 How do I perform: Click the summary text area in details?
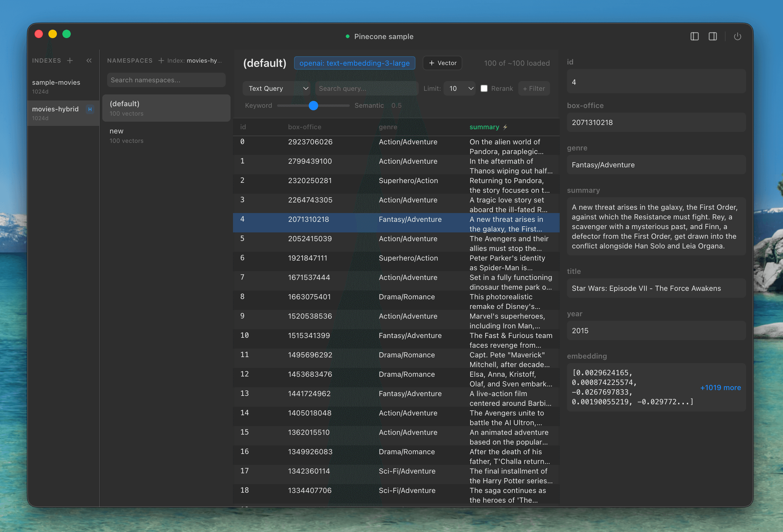click(656, 226)
